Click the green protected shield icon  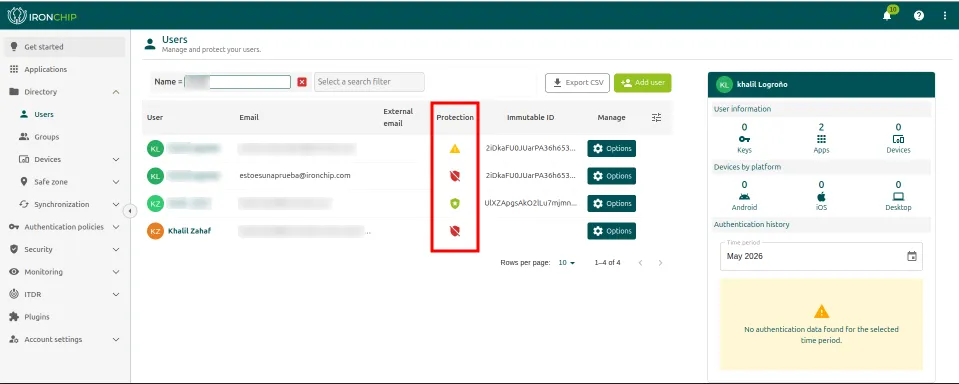click(x=454, y=204)
